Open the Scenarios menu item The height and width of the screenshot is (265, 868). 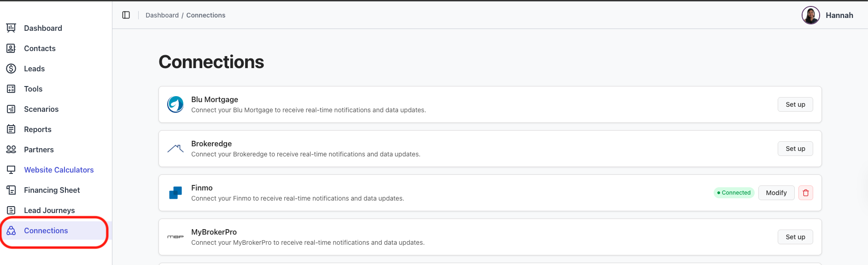point(41,109)
